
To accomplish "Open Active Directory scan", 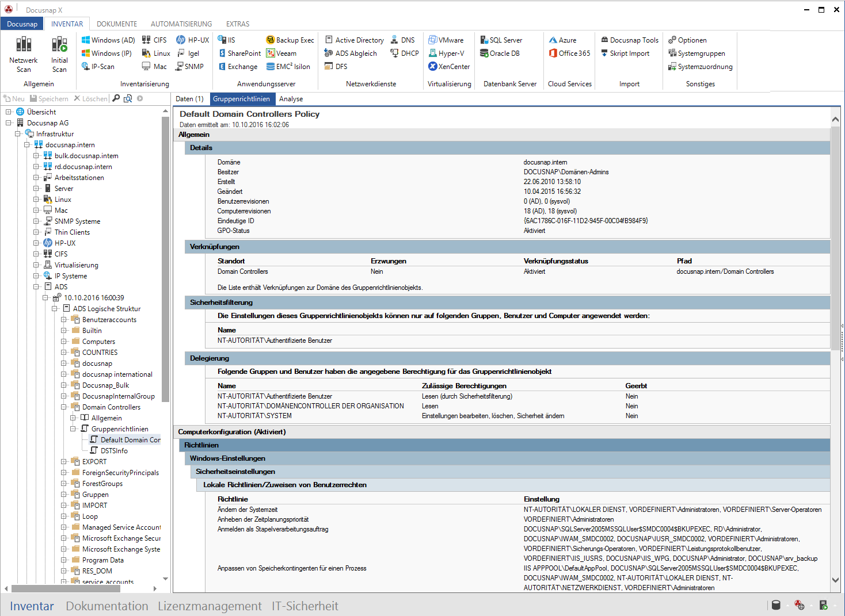I will 355,40.
